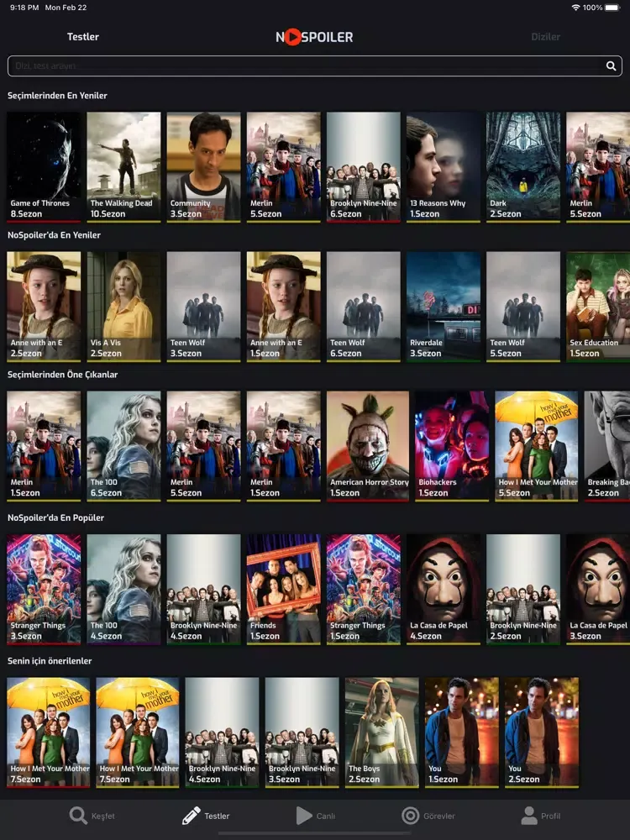Open Profil person icon
Viewport: 630px width, 840px height.
click(529, 816)
